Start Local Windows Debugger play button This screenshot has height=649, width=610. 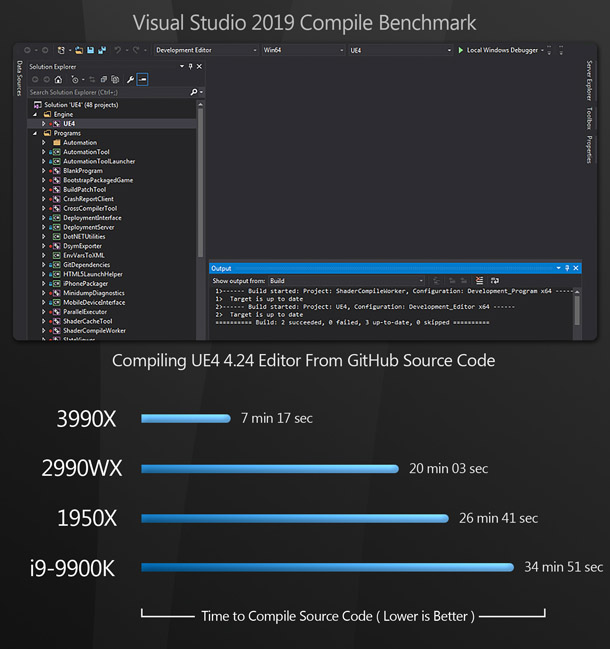(x=461, y=49)
